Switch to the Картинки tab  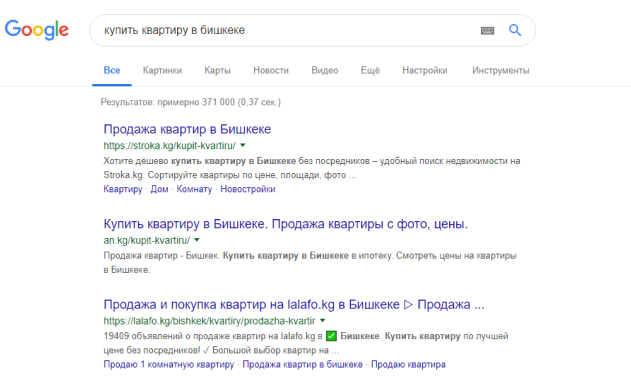(162, 70)
